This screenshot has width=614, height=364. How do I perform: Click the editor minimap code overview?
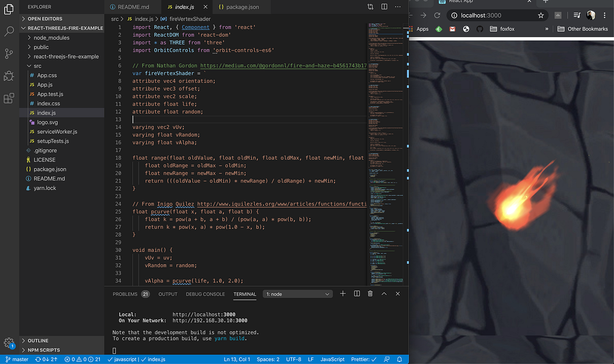pyautogui.click(x=387, y=153)
